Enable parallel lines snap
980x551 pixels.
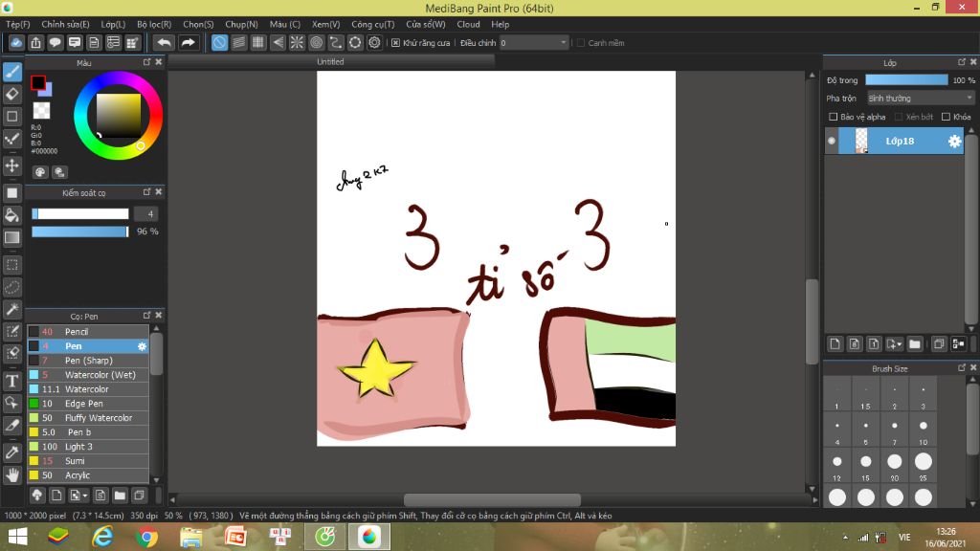[x=238, y=42]
